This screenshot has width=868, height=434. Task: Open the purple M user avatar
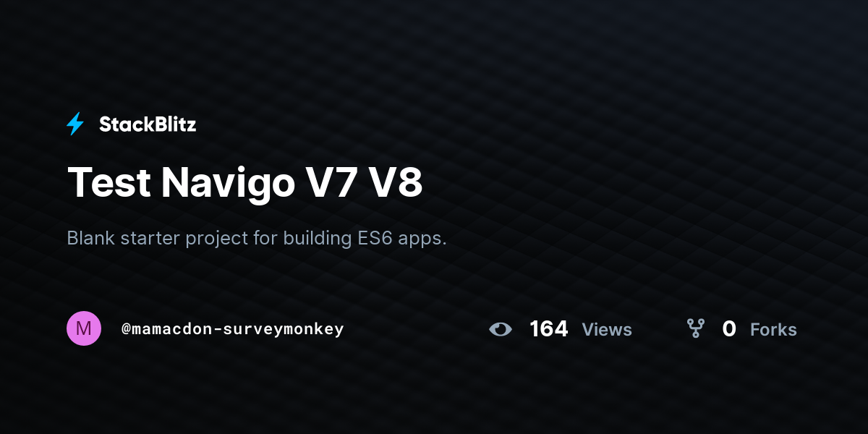coord(84,328)
